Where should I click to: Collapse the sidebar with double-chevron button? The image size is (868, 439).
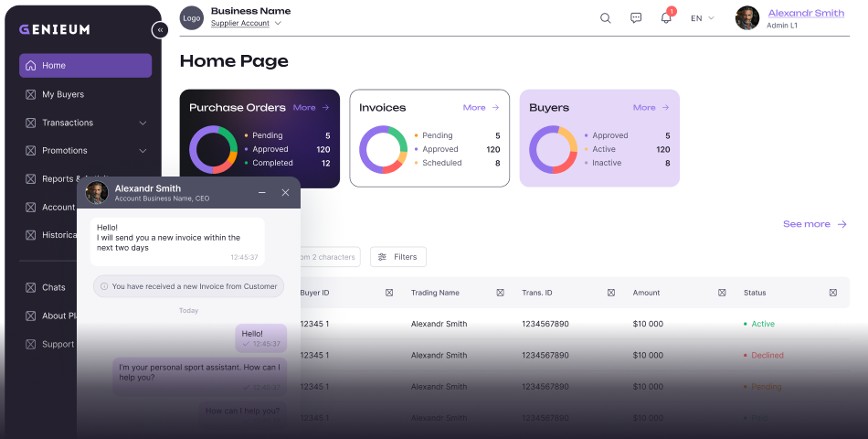coord(161,30)
